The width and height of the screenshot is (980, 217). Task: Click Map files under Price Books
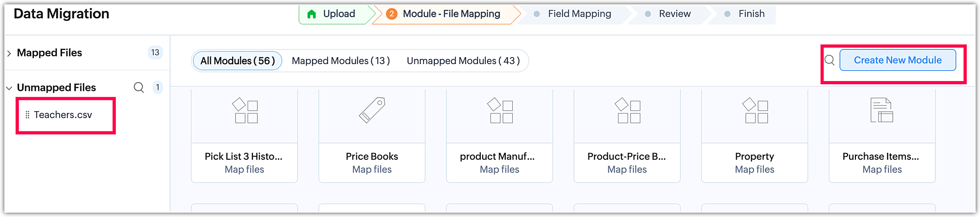coord(372,169)
